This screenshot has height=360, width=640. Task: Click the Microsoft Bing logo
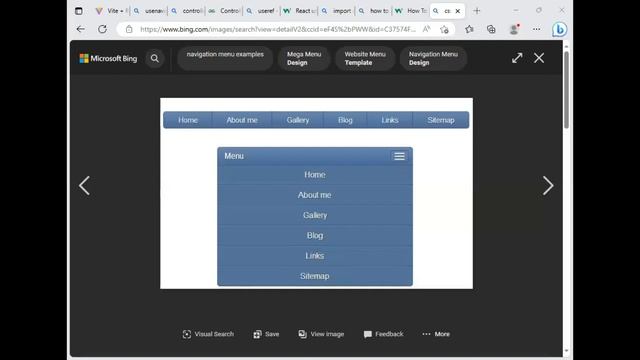click(108, 58)
